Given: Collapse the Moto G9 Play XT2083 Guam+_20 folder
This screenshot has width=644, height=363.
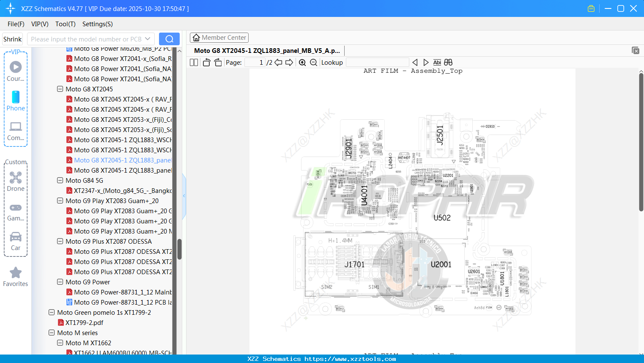Looking at the screenshot, I should (x=60, y=201).
